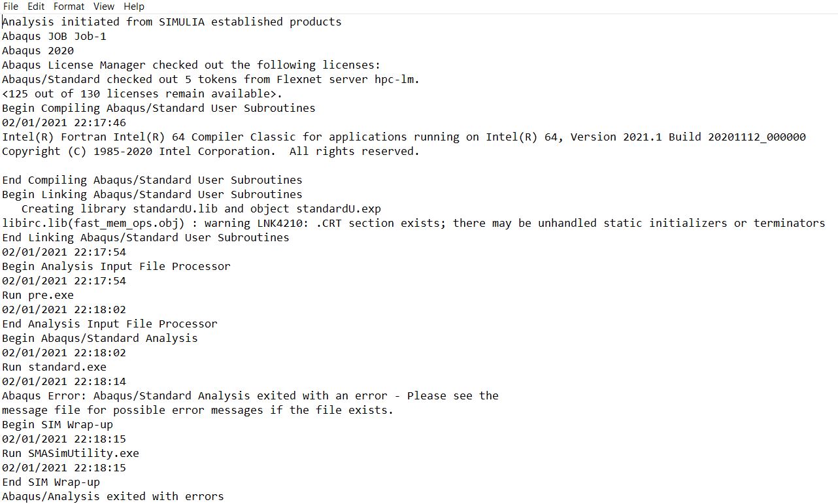Open the Format menu
Screen dimensions: 838x504
[x=69, y=7]
